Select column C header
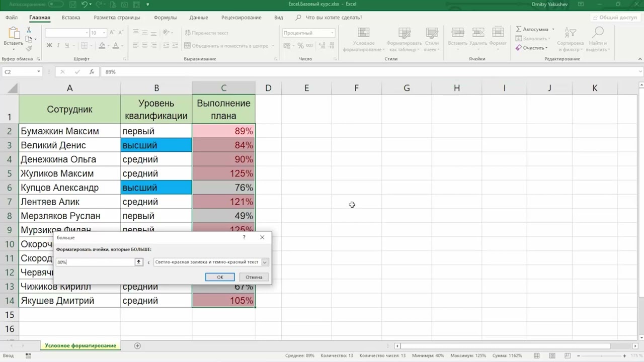This screenshot has width=644, height=362. click(223, 88)
